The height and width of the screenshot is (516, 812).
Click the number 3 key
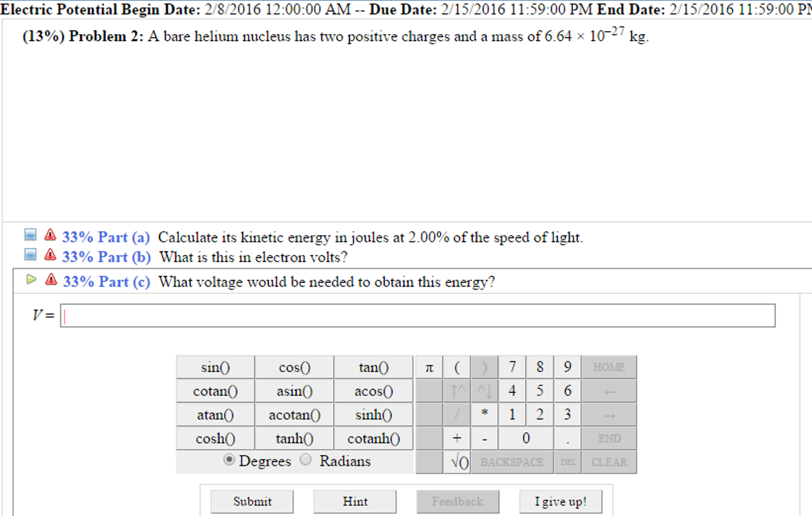[x=567, y=414]
